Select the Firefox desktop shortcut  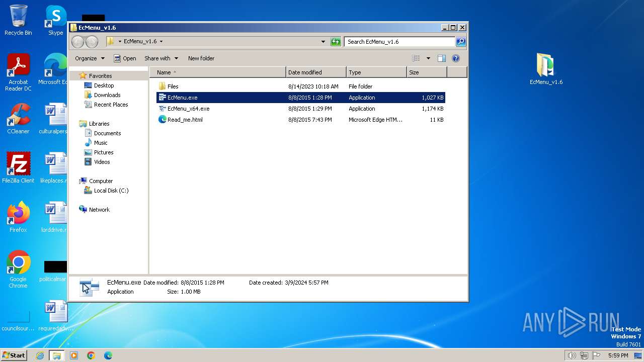(18, 217)
